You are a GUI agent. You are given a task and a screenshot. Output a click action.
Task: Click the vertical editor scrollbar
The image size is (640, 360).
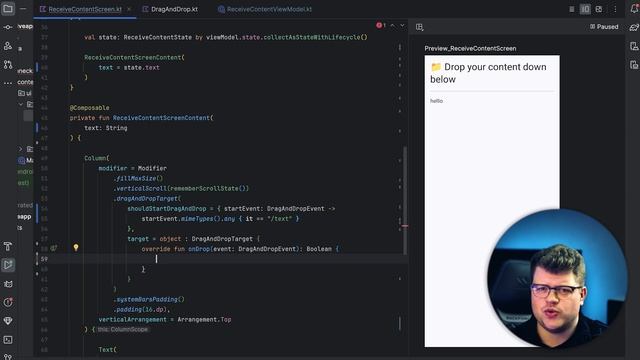click(x=405, y=200)
